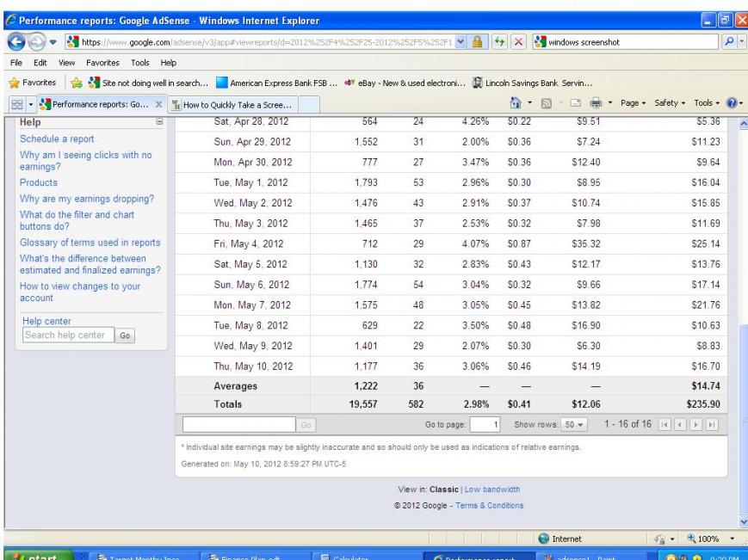Image resolution: width=748 pixels, height=560 pixels.
Task: Click the 'Search help center' input field
Action: tap(68, 335)
